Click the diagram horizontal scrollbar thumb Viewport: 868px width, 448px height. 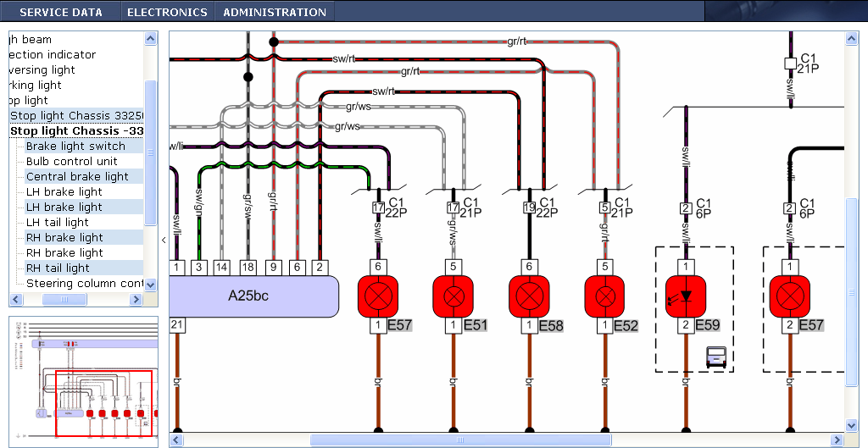(x=460, y=440)
